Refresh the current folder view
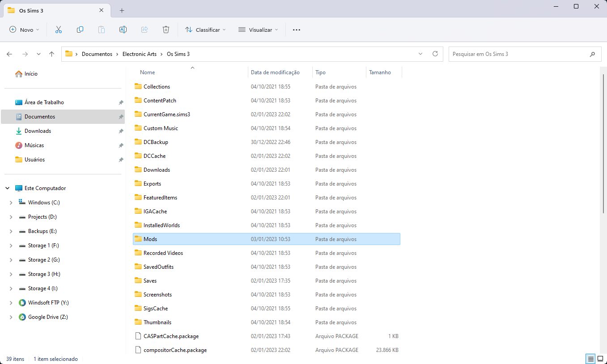The height and width of the screenshot is (364, 607). (435, 54)
